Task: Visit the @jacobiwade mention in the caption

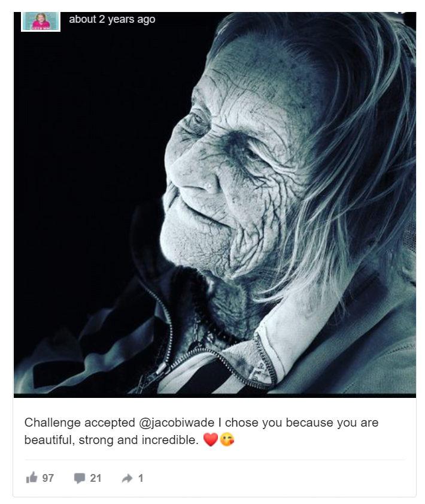Action: click(177, 422)
